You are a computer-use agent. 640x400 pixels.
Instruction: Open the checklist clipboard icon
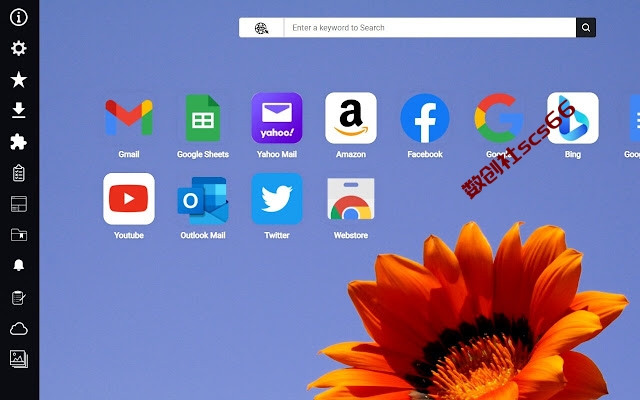tap(19, 173)
